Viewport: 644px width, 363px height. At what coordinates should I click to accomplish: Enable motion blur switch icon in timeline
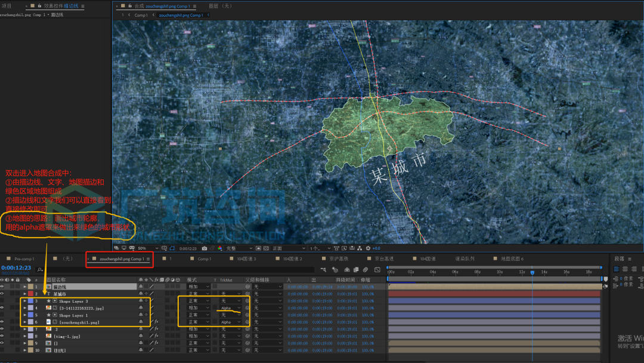coord(365,270)
